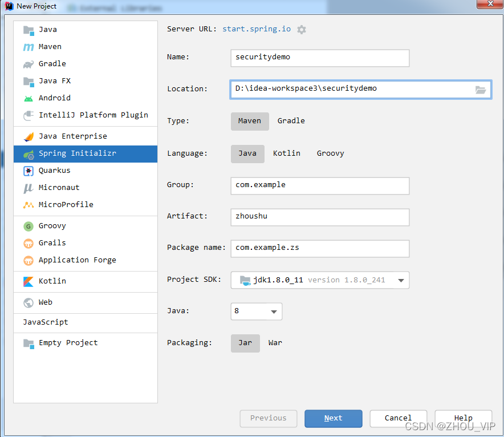Click the disabled Previous button
504x437 pixels.
pos(269,418)
